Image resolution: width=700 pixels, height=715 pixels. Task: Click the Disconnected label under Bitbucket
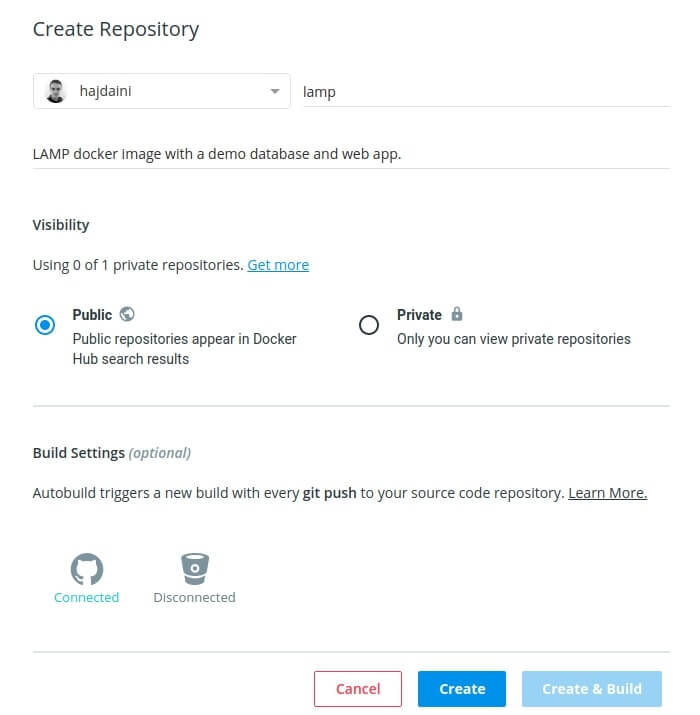tap(194, 597)
